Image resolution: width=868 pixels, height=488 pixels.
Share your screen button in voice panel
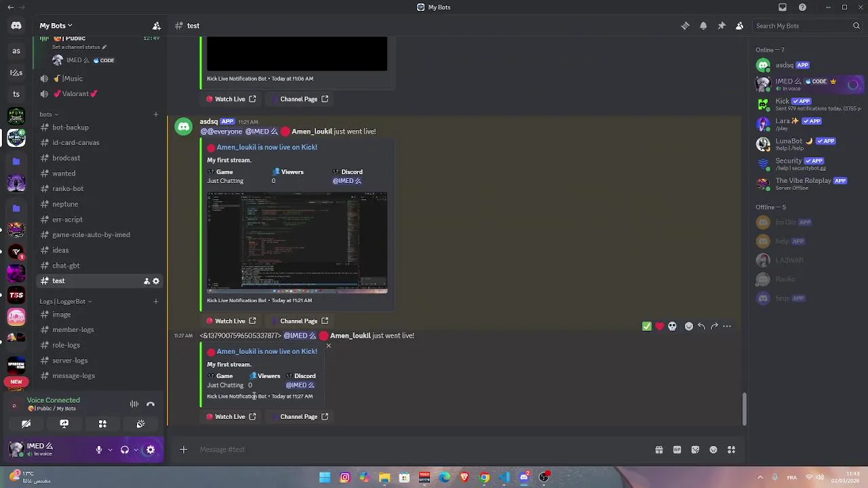point(64,424)
